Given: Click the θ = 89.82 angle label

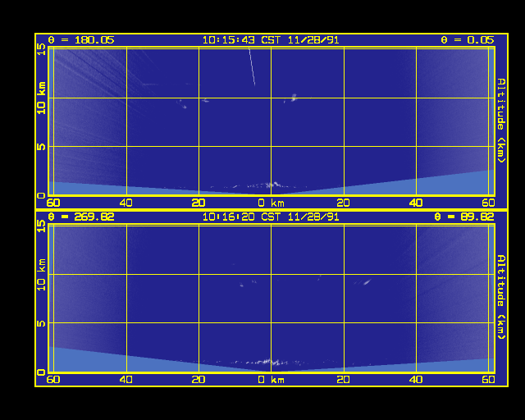Looking at the screenshot, I should 464,217.
